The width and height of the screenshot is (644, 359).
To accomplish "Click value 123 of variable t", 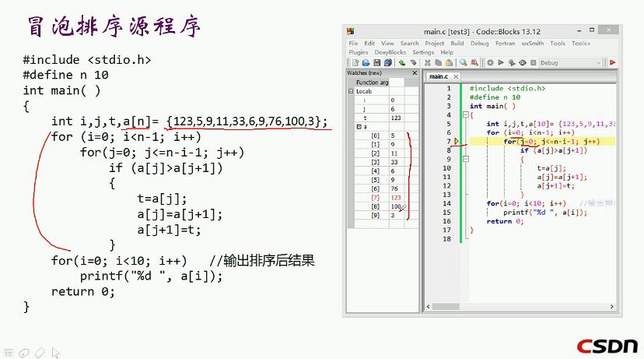I will tap(396, 118).
